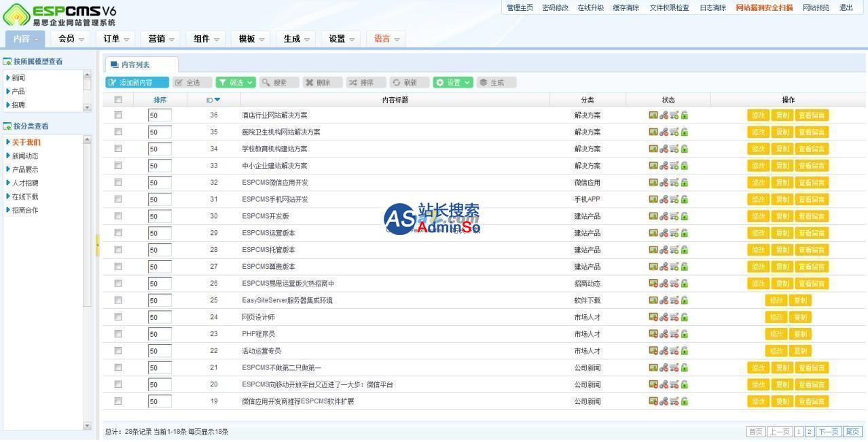Switch to the 内容列表 tab
The width and height of the screenshot is (868, 442).
tap(141, 65)
